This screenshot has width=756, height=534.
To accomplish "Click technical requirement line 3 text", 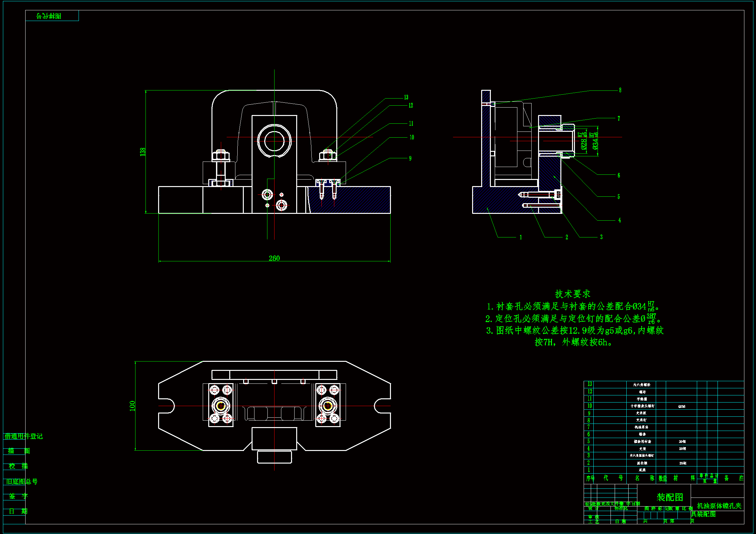I will 575,331.
